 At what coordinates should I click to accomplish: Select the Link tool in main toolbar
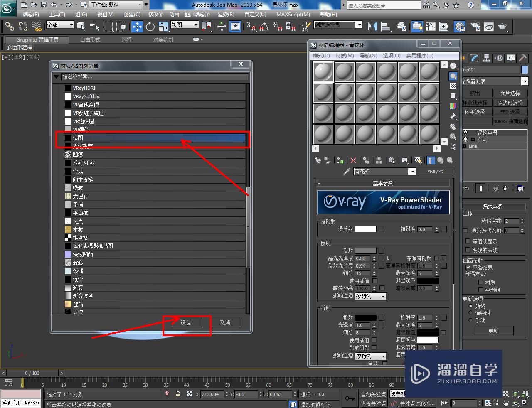pos(10,27)
